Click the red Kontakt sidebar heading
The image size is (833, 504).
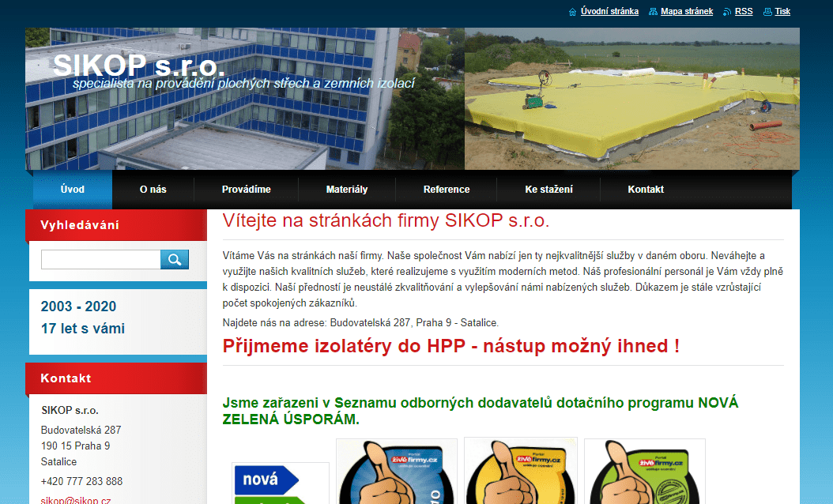66,378
